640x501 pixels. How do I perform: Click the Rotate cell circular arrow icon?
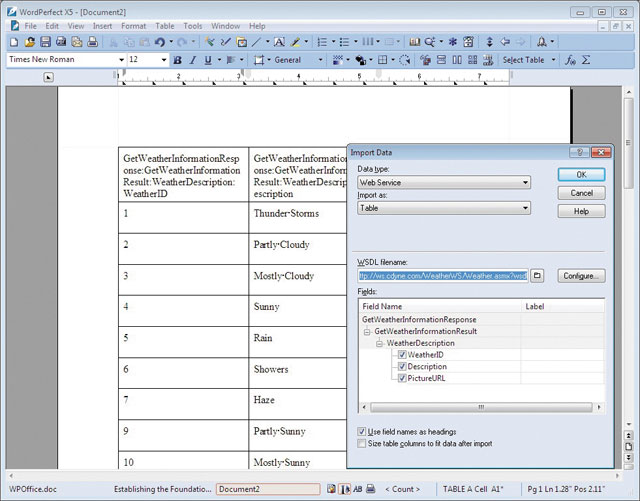pos(404,60)
